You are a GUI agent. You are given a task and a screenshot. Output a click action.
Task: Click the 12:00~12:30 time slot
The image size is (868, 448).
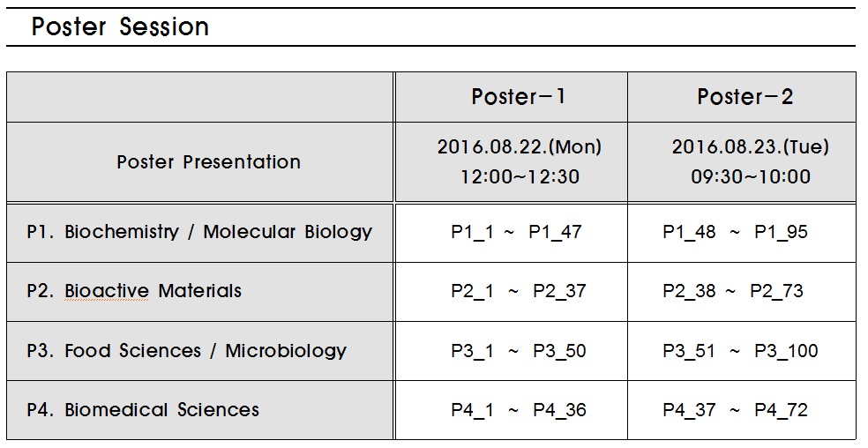(520, 176)
